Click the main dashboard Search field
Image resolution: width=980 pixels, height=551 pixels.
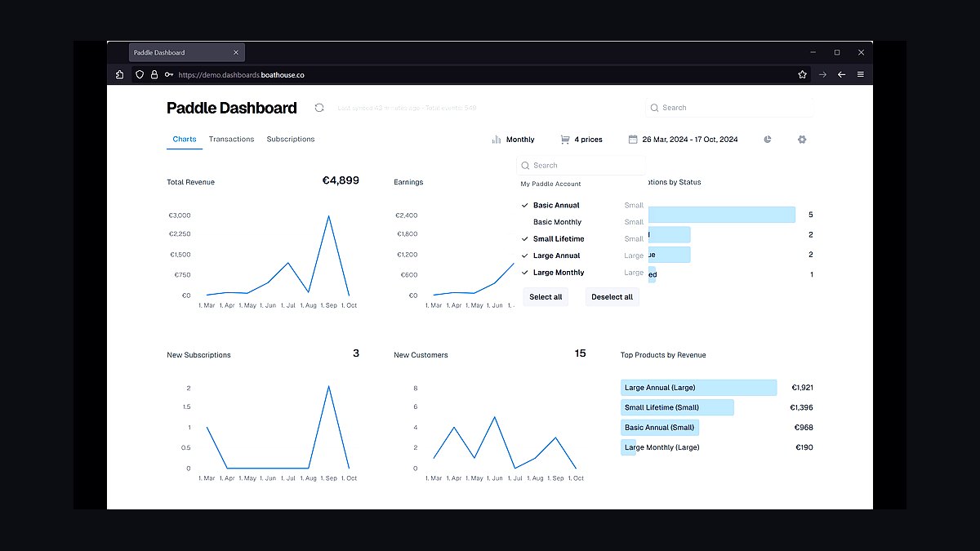tap(729, 108)
